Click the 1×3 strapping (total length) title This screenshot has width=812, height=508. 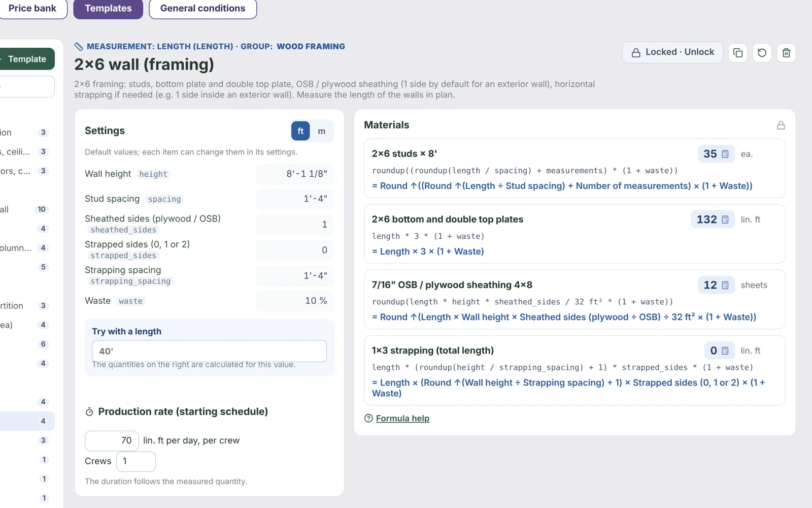(x=433, y=351)
